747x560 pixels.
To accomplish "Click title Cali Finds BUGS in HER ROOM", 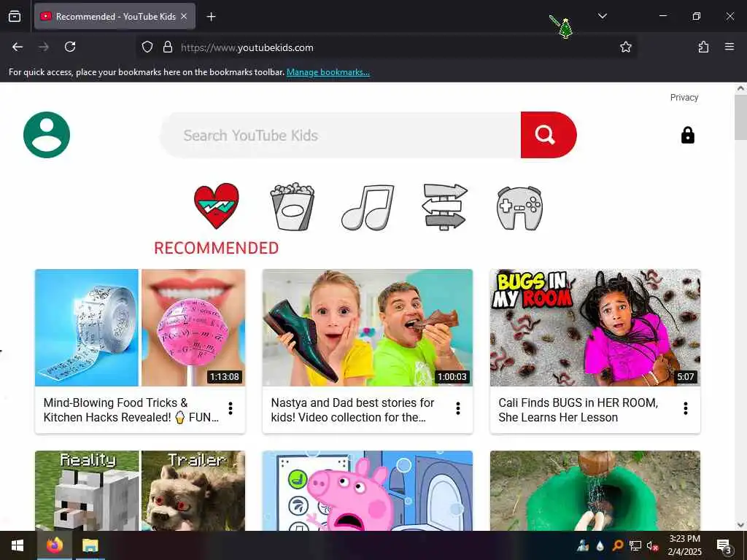I will click(x=578, y=410).
